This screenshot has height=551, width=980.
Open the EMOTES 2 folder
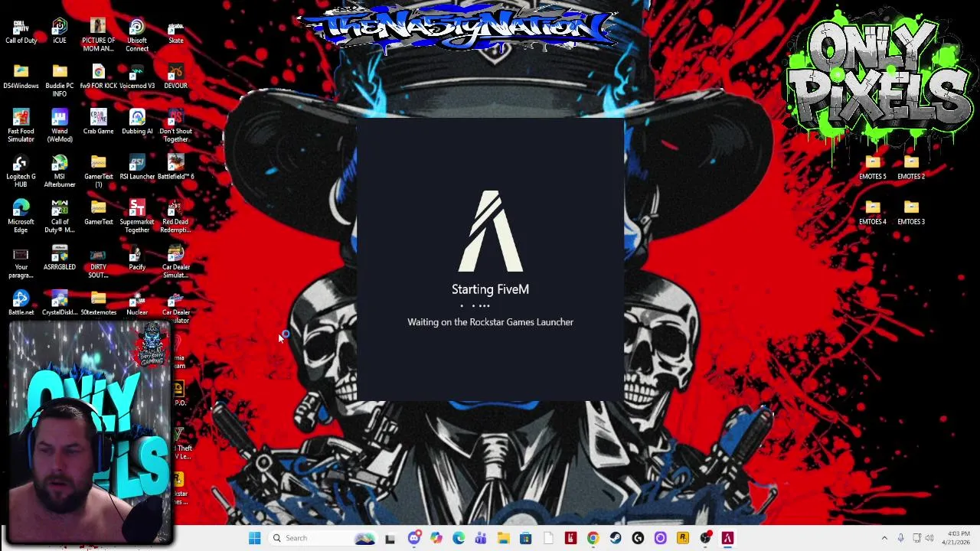point(911,167)
